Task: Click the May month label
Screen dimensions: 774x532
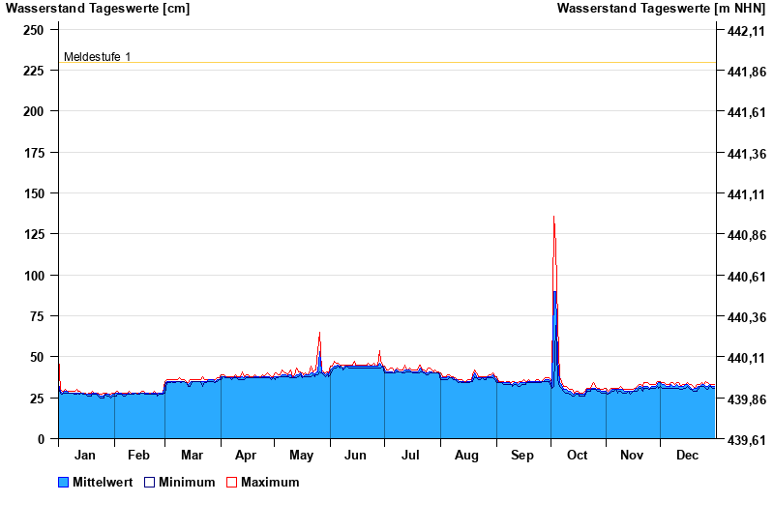Action: 302,455
